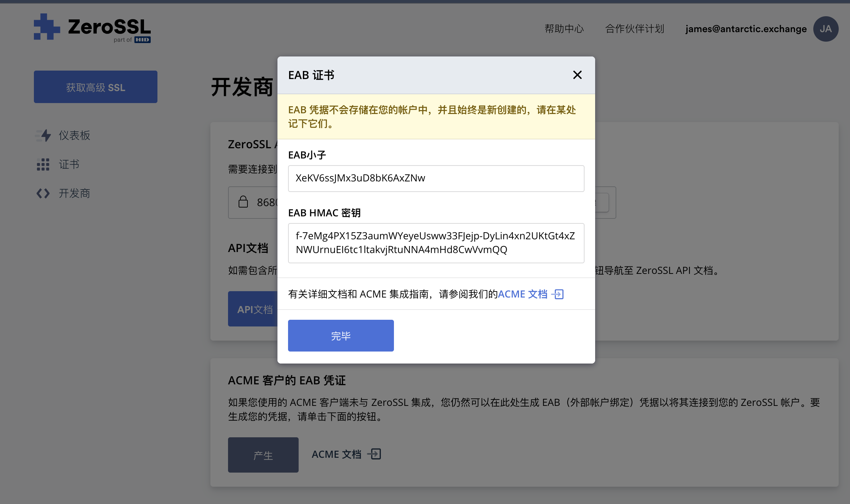Click the EAB 证书 dialog title

311,75
